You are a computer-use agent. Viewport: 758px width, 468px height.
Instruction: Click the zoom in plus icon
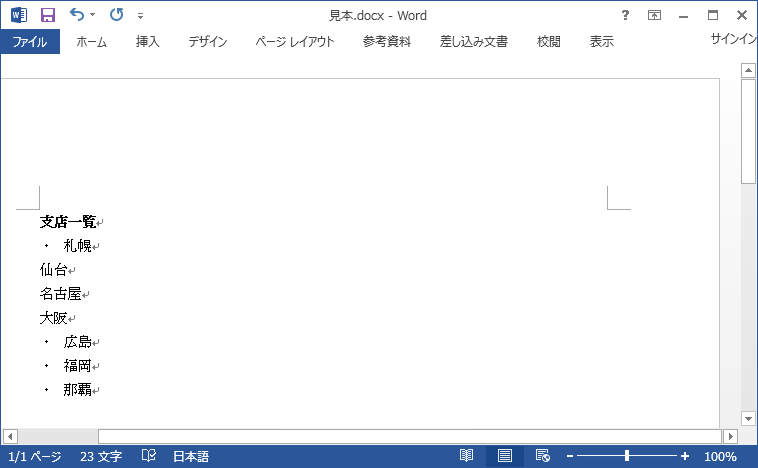pyautogui.click(x=685, y=456)
